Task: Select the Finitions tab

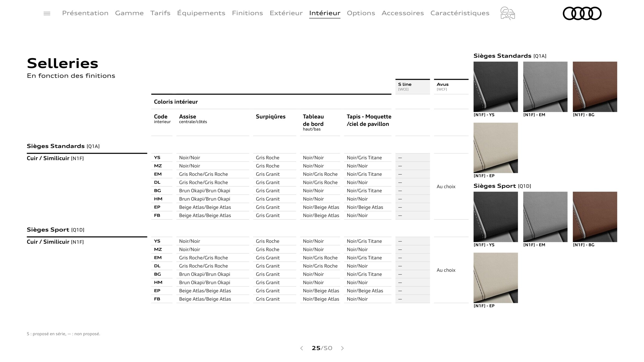Action: 247,13
